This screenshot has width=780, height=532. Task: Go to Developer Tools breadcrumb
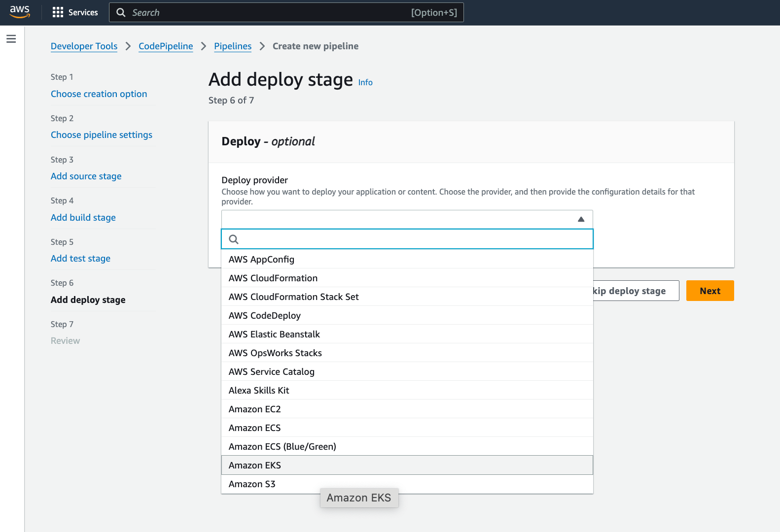84,46
